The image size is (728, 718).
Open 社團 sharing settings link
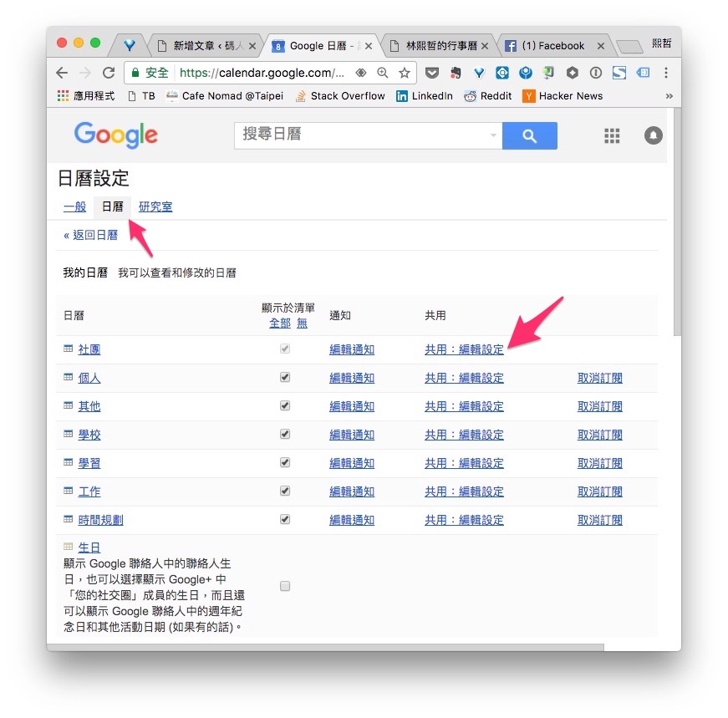click(464, 349)
